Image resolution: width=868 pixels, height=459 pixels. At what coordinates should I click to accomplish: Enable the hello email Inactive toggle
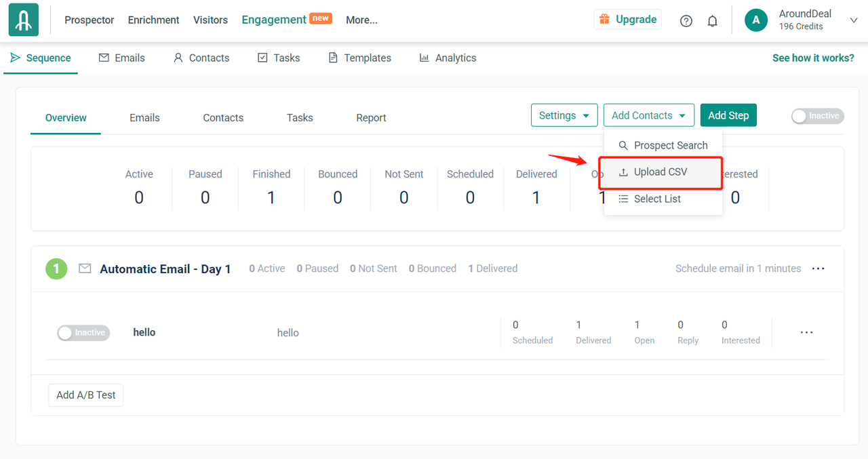coord(83,333)
